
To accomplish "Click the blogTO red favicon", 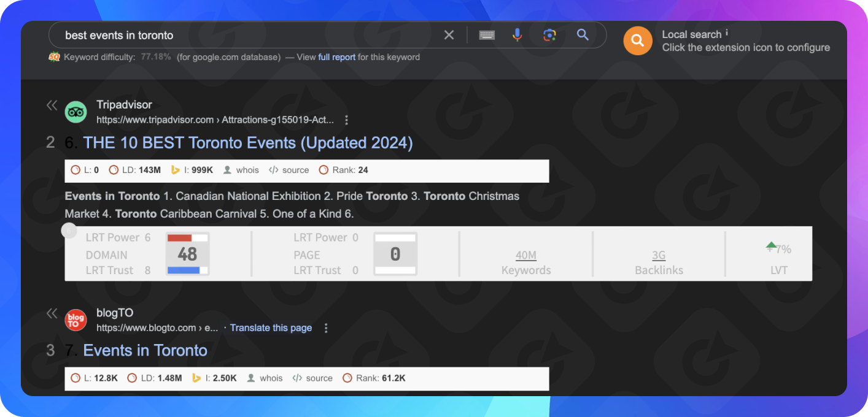I will click(x=76, y=319).
